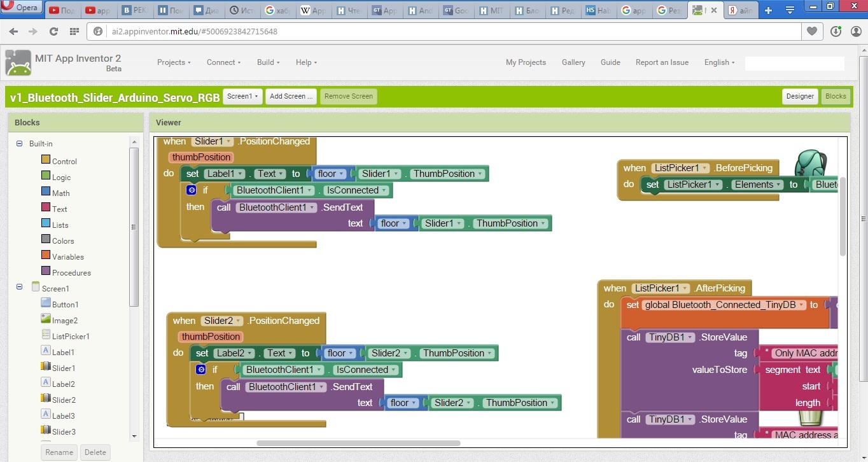Open Slider2 dropdown in PositionChanged event
The height and width of the screenshot is (462, 868).
coord(221,321)
